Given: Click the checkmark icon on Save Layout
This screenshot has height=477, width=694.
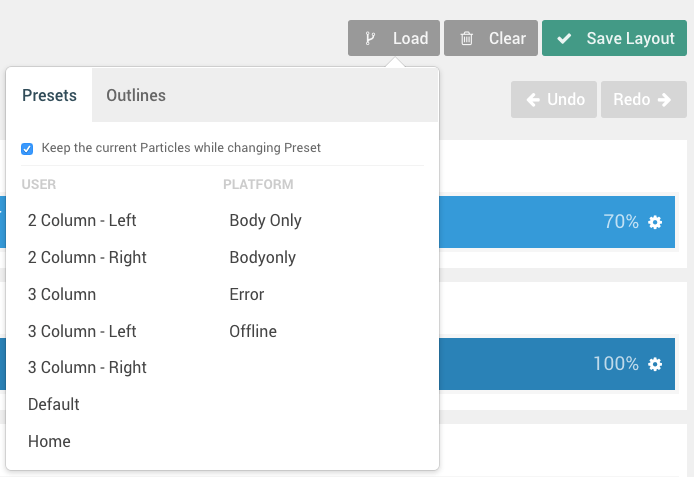Looking at the screenshot, I should (564, 39).
